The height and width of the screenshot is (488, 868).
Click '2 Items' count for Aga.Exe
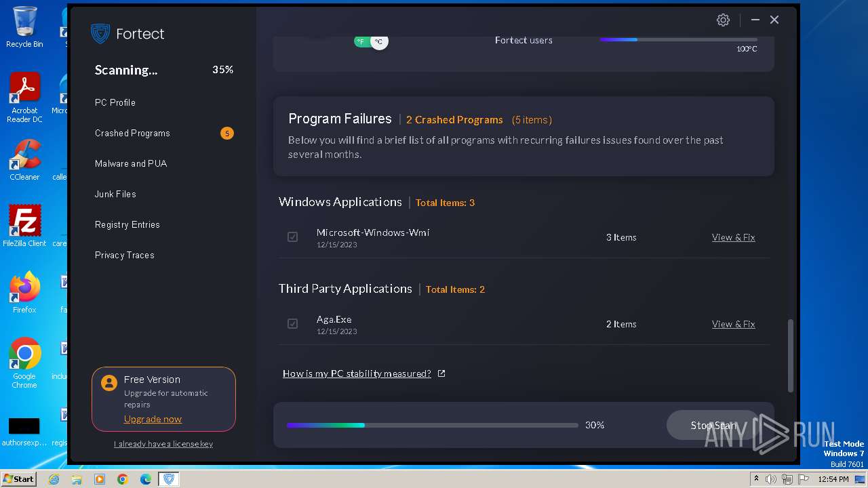621,324
